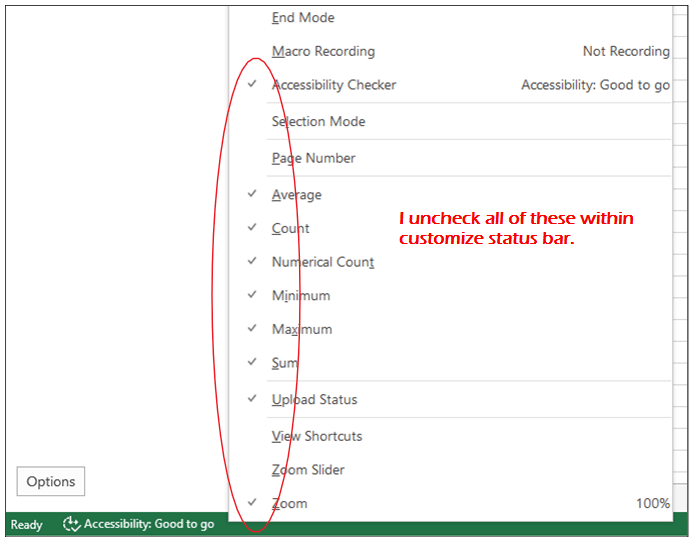Uncheck the Maximum option

[x=451, y=329]
